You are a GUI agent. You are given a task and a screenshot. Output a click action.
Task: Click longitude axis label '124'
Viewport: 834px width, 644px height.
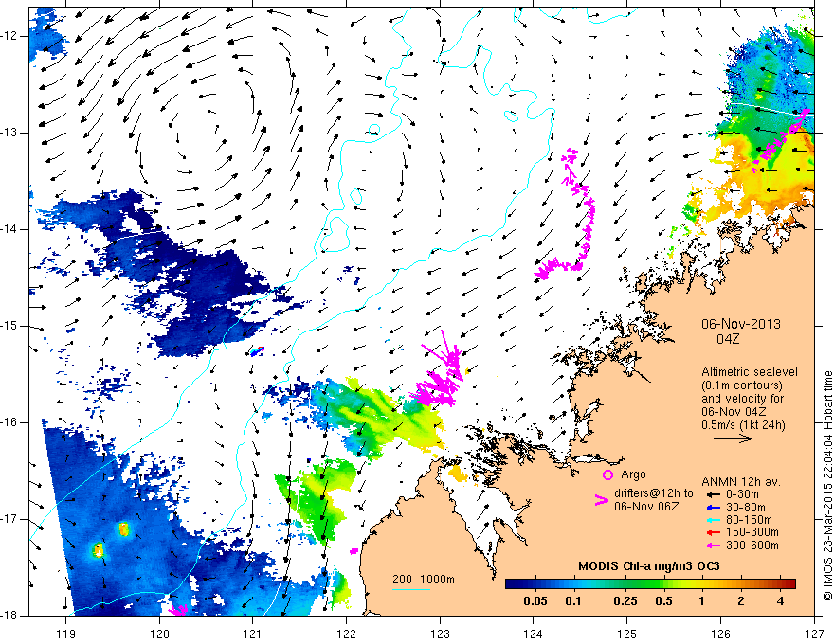pyautogui.click(x=534, y=634)
